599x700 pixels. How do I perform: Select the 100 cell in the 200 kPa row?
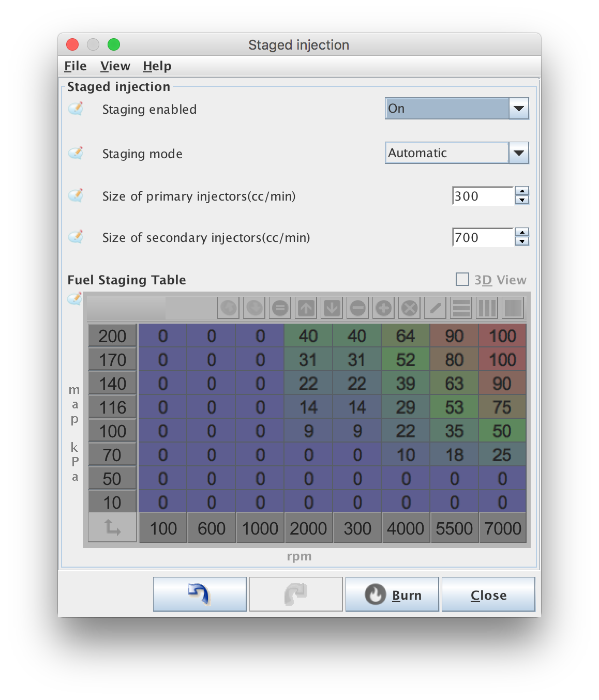coord(502,336)
